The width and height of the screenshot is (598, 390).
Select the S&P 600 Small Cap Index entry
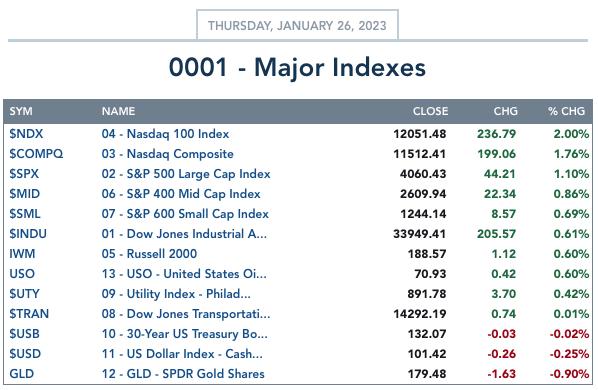coord(185,213)
